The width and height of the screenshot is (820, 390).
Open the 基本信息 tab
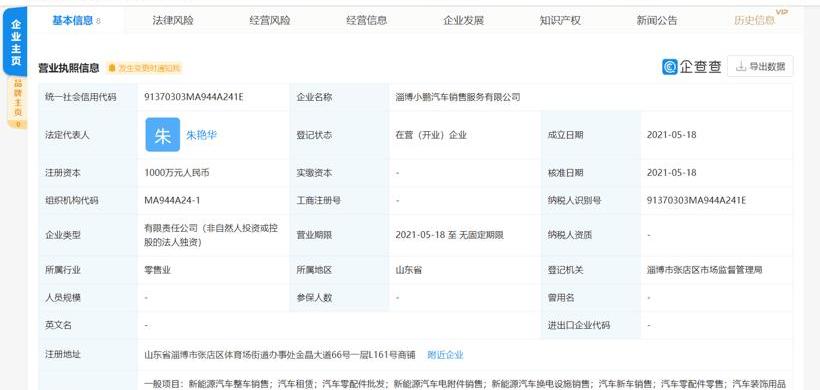click(76, 20)
